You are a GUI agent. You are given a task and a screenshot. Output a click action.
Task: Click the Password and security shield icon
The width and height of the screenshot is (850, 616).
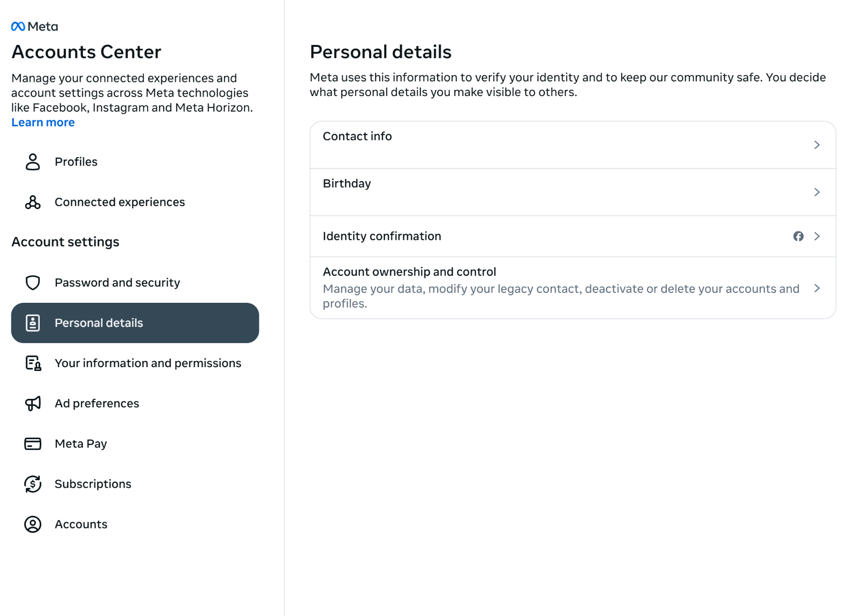(33, 282)
